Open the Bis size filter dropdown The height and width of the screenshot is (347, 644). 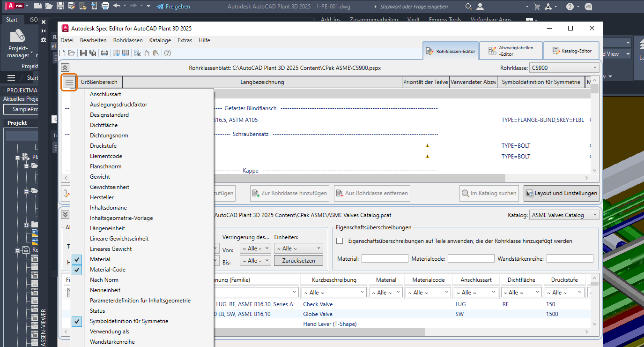[x=255, y=261]
